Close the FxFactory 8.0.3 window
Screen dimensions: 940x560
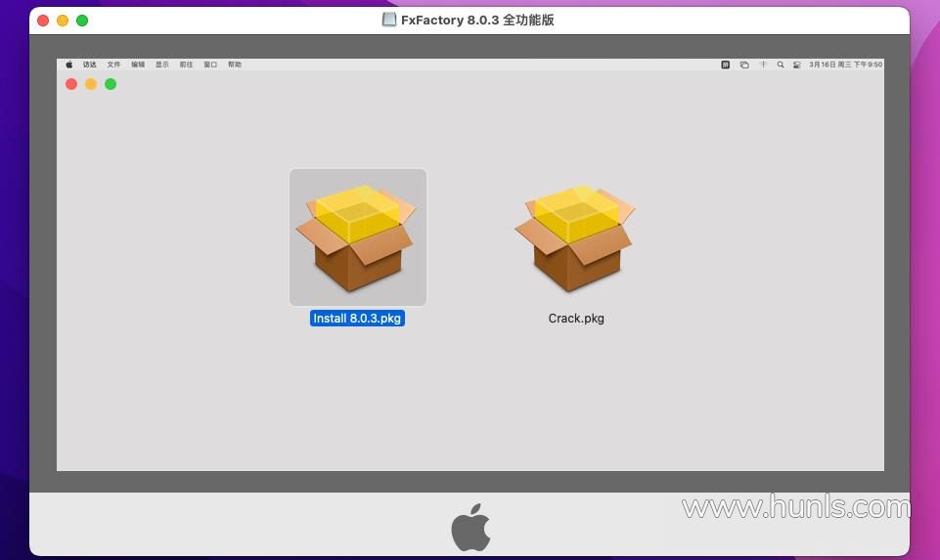43,21
